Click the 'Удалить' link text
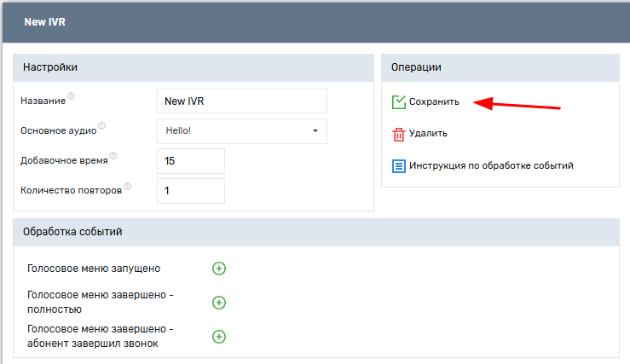 tap(428, 134)
